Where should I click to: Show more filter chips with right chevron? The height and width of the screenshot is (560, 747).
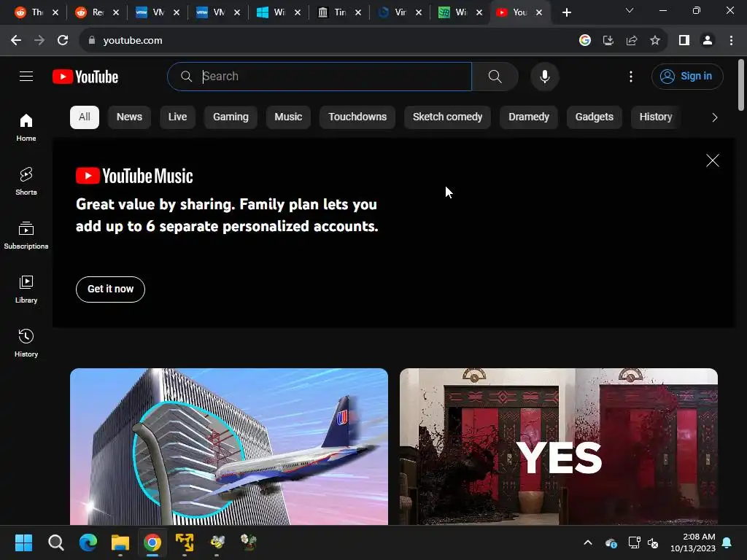tap(714, 117)
